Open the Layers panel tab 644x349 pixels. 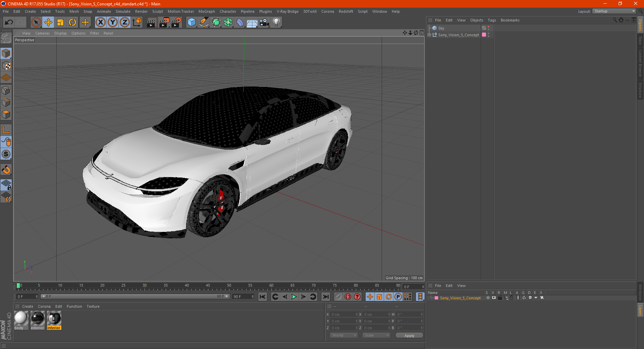640,310
